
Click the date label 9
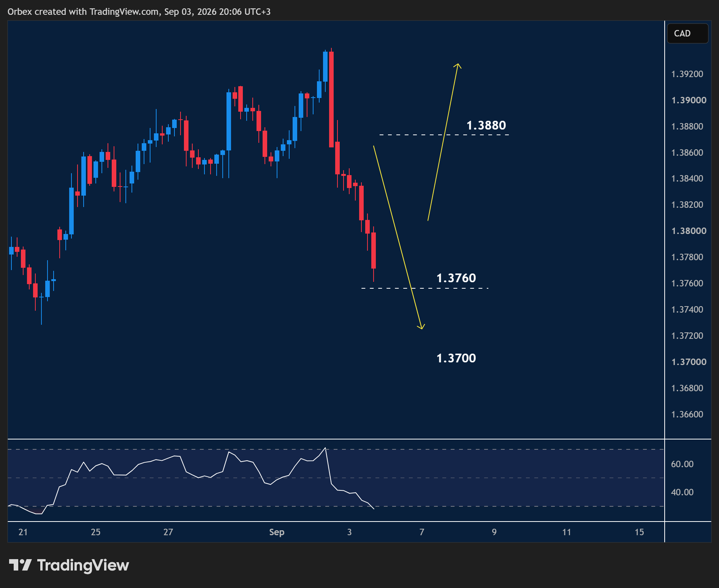tap(494, 532)
